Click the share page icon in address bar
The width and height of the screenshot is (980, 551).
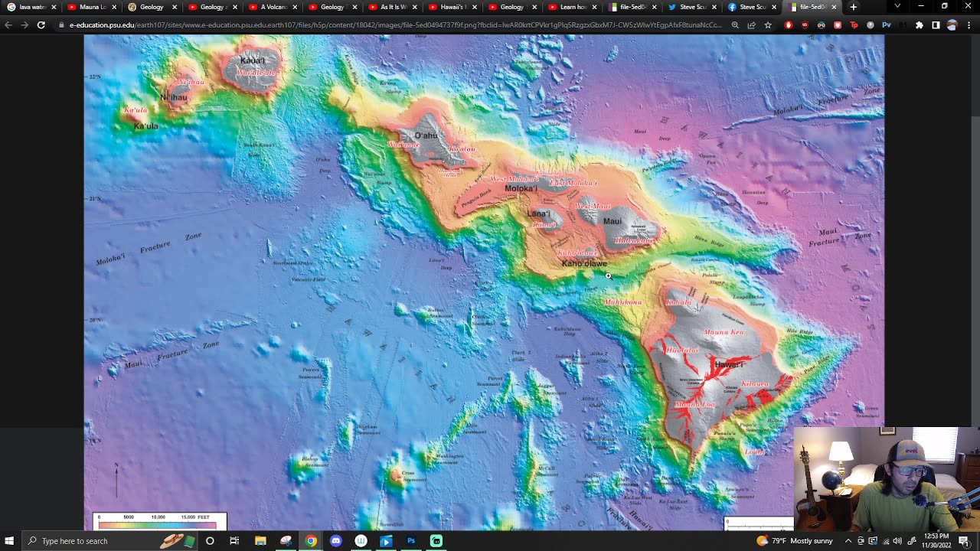click(752, 24)
